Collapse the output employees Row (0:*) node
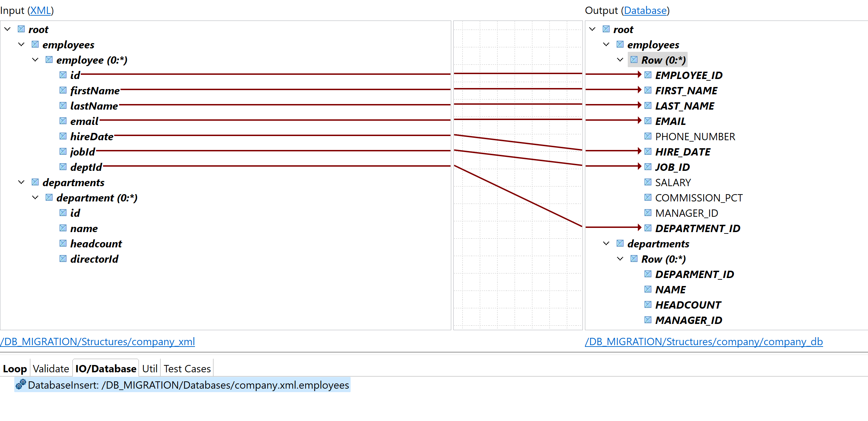Image resolution: width=868 pixels, height=421 pixels. click(x=620, y=59)
